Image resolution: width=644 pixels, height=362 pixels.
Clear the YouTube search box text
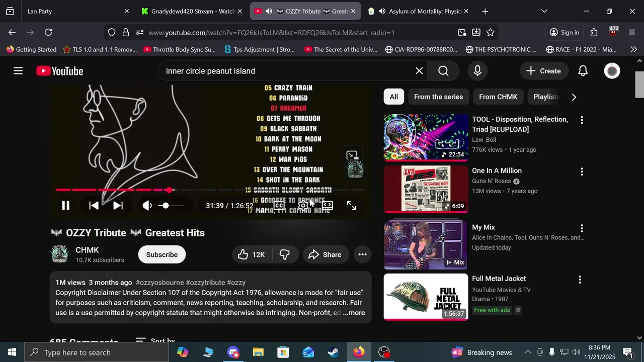click(x=419, y=71)
